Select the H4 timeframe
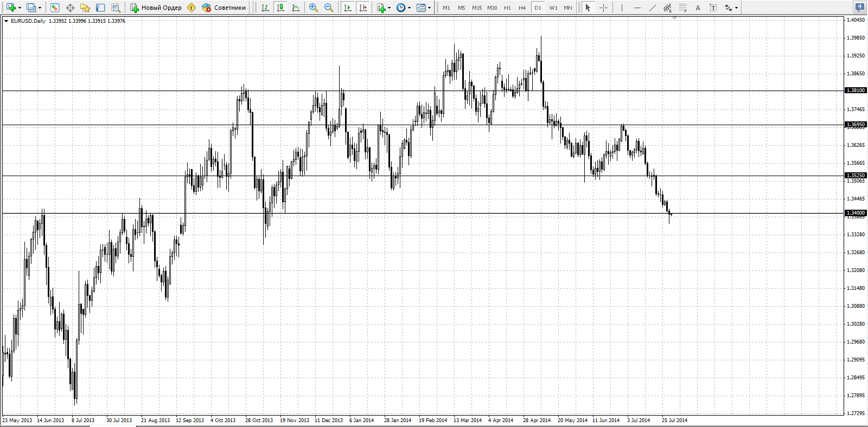 point(522,8)
